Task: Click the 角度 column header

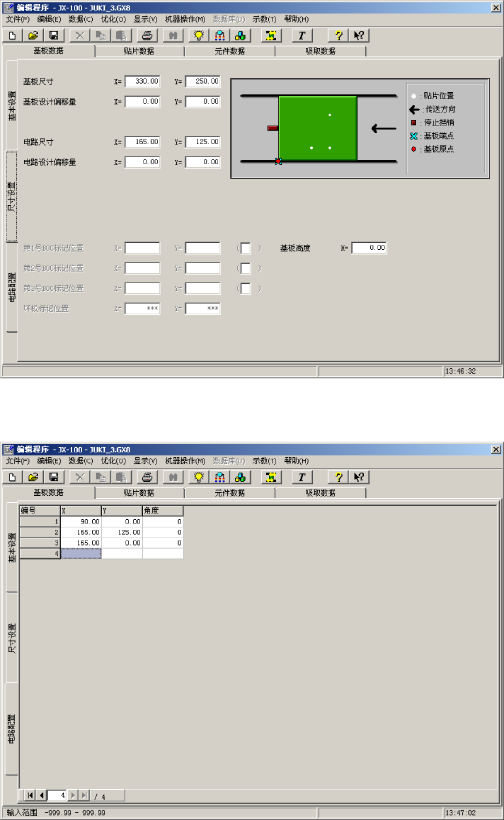Action: point(162,511)
